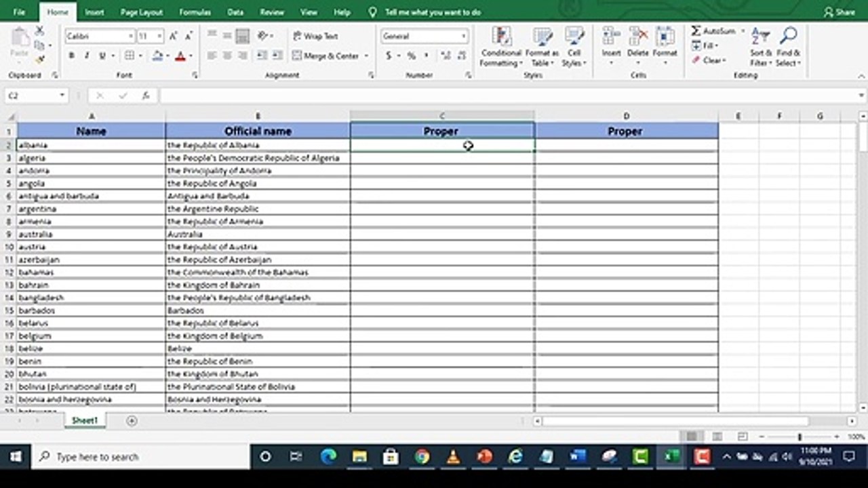The width and height of the screenshot is (868, 488).
Task: Expand the formula bar
Action: point(862,96)
